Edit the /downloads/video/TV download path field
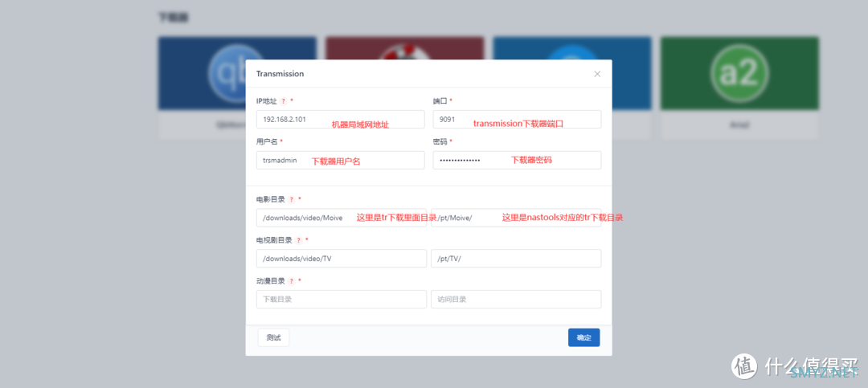The height and width of the screenshot is (388, 868). (342, 259)
